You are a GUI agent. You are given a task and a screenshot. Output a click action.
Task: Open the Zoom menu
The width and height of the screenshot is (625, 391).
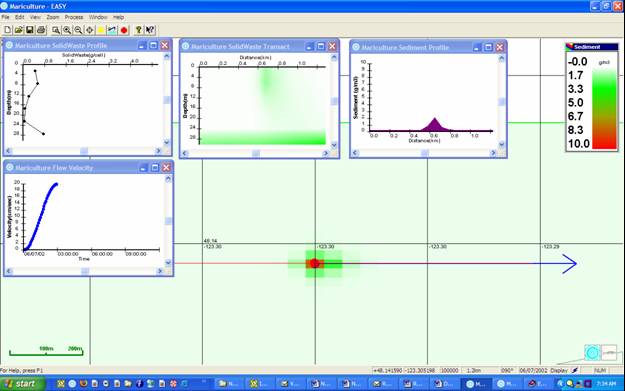[53, 17]
